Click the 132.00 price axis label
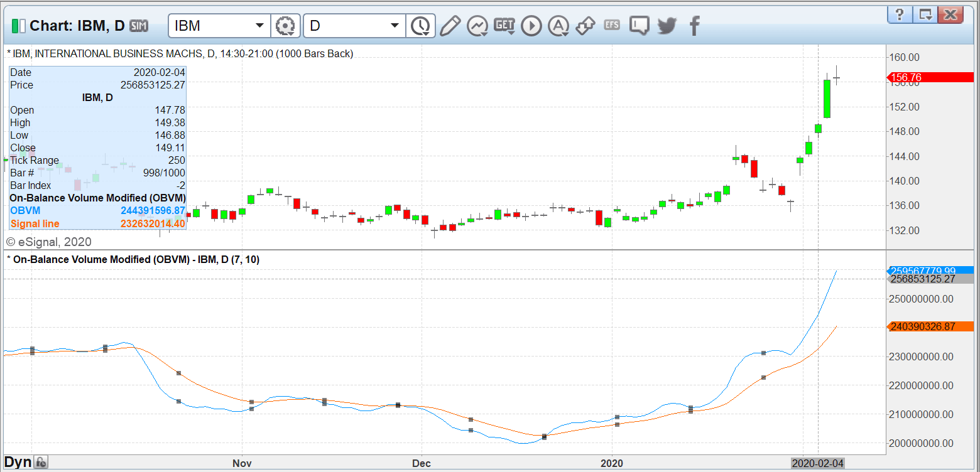The height and width of the screenshot is (472, 980). pos(905,230)
